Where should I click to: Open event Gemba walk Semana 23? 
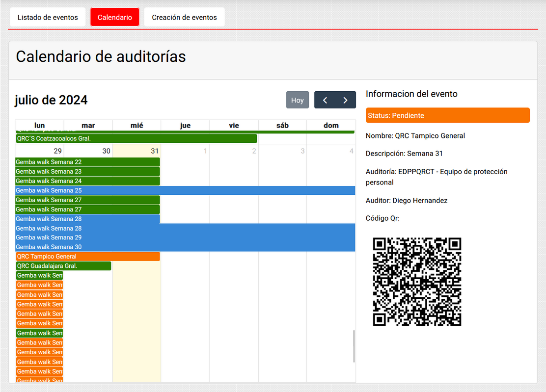tap(87, 172)
